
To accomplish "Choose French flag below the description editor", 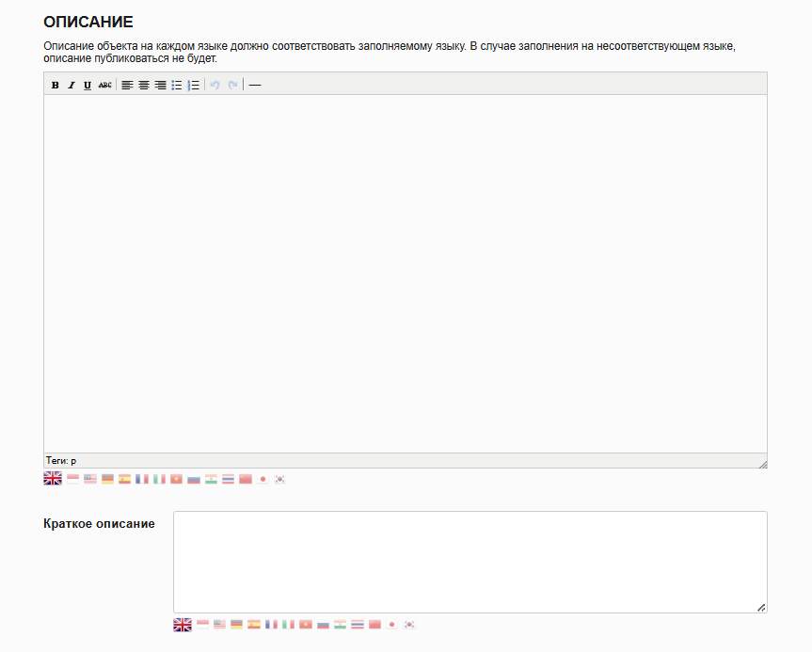I will 142,479.
